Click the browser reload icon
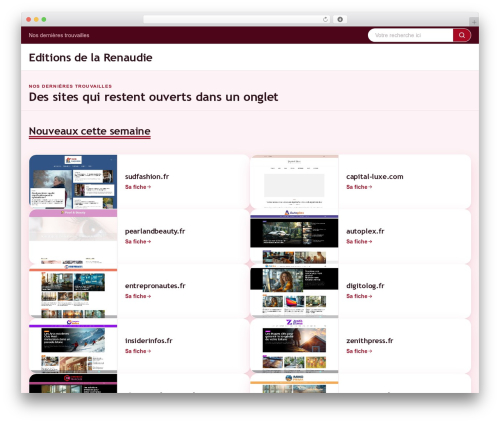500x423 pixels. pyautogui.click(x=325, y=19)
